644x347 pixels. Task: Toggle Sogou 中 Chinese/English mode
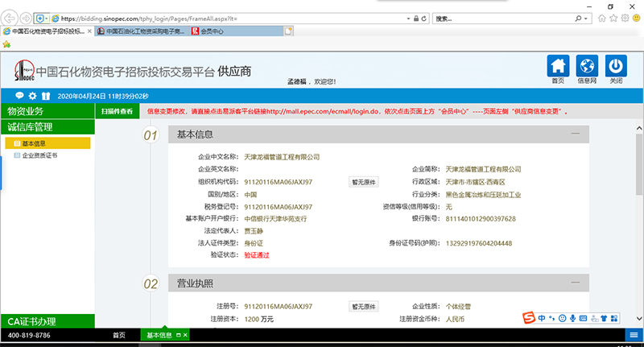542,318
